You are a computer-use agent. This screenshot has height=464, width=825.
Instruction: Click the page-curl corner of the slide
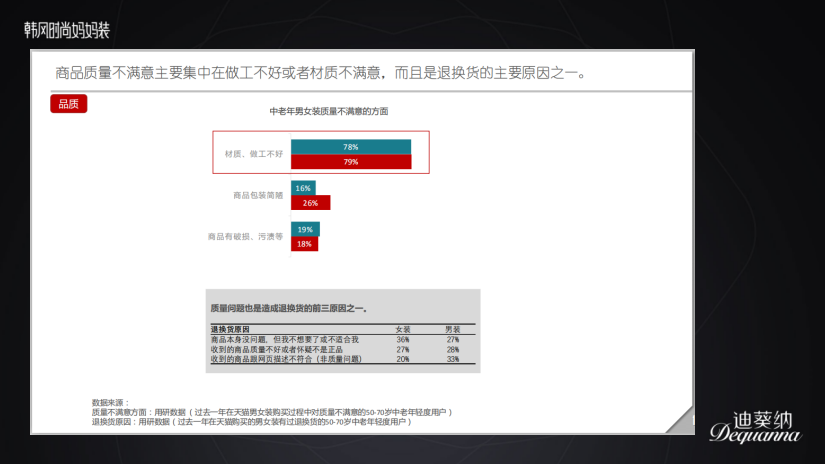(x=682, y=421)
